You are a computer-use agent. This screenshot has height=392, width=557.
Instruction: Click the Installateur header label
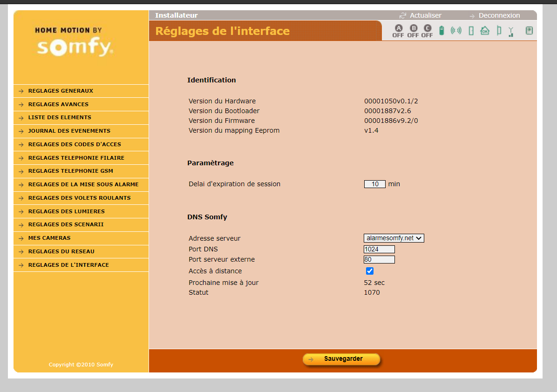click(x=176, y=15)
